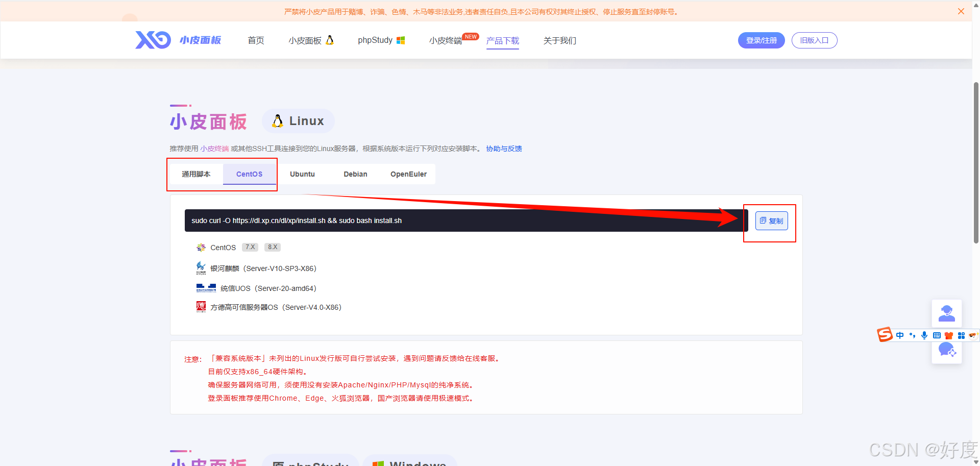This screenshot has width=980, height=466.
Task: Open the chat bubble feedback widget
Action: [947, 350]
